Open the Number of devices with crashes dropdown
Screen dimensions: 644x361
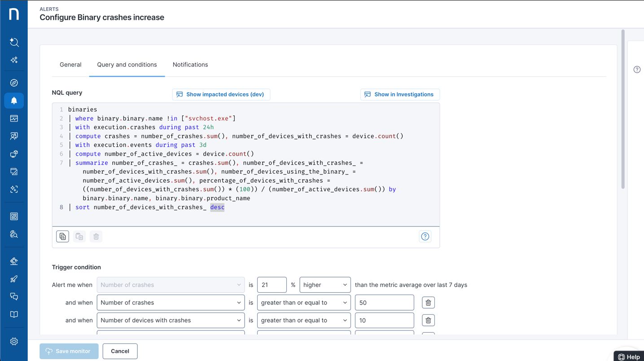pos(171,320)
